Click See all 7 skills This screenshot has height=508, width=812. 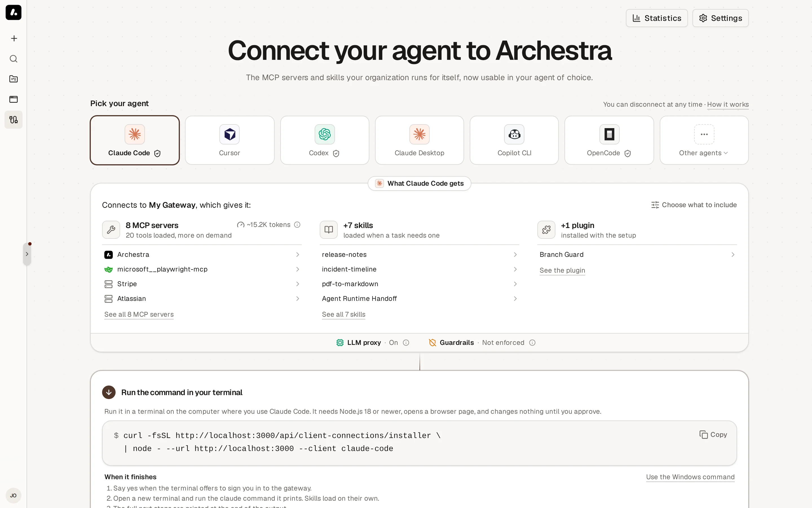pos(344,314)
